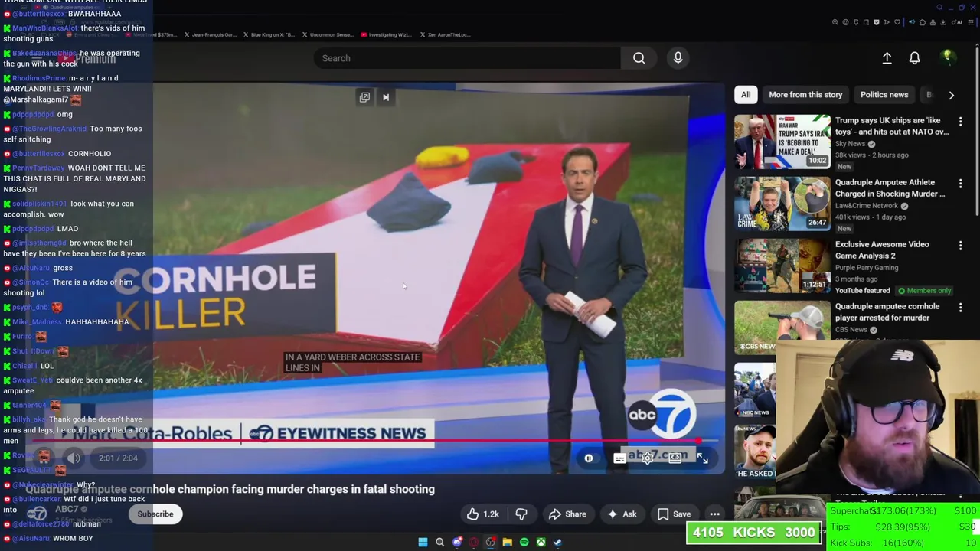Dislike the video
Image resolution: width=980 pixels, height=551 pixels.
coord(521,514)
